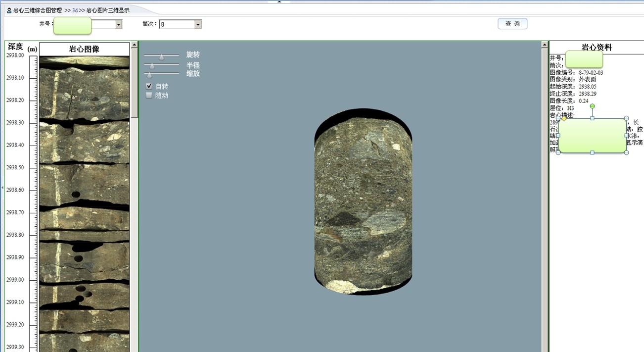
Task: Click the top panel collapse arrow
Action: coord(280,1)
